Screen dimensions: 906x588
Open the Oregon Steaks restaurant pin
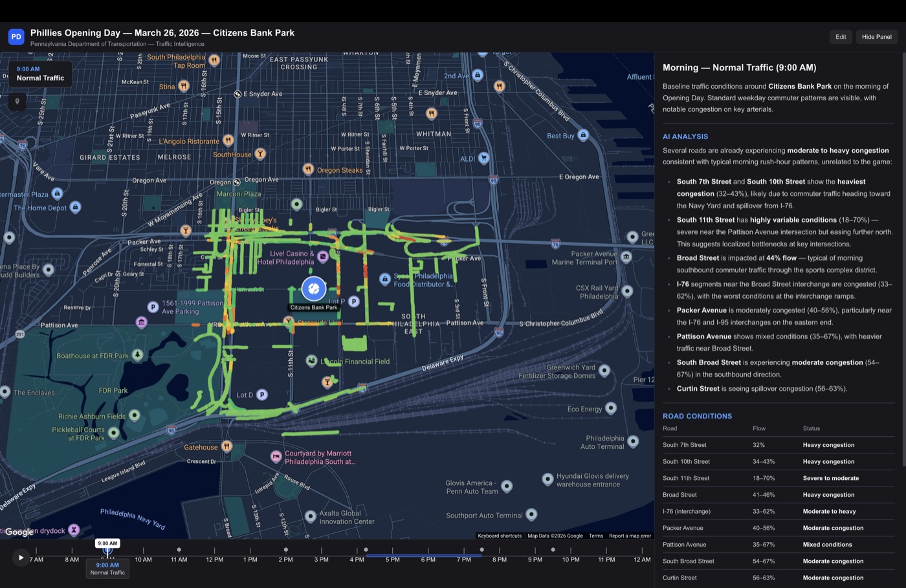[x=308, y=169]
